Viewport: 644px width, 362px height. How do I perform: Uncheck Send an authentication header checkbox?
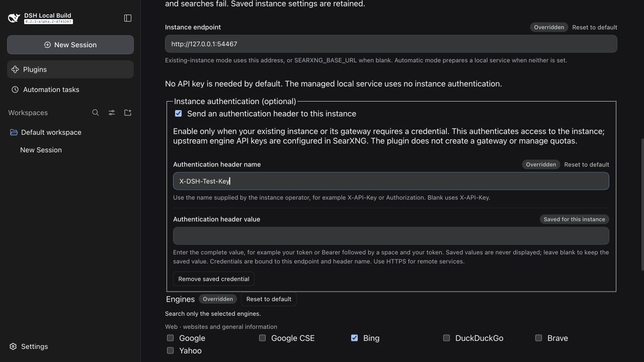click(178, 114)
